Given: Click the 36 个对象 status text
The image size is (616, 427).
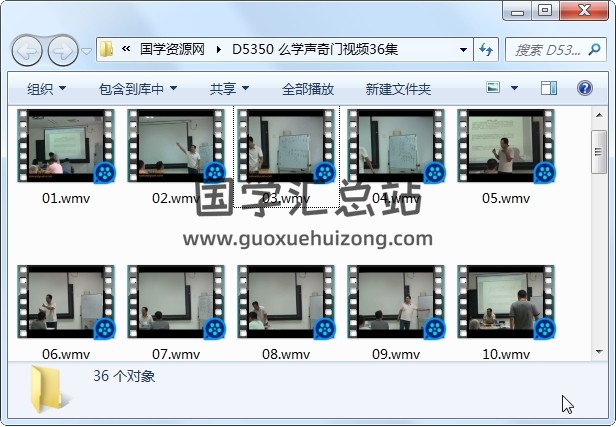Looking at the screenshot, I should pyautogui.click(x=124, y=376).
